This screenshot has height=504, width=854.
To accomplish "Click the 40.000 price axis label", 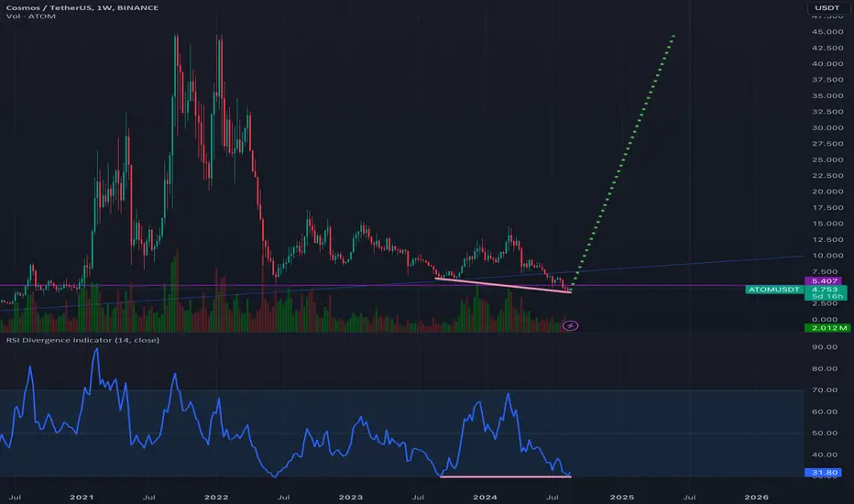I will [827, 64].
